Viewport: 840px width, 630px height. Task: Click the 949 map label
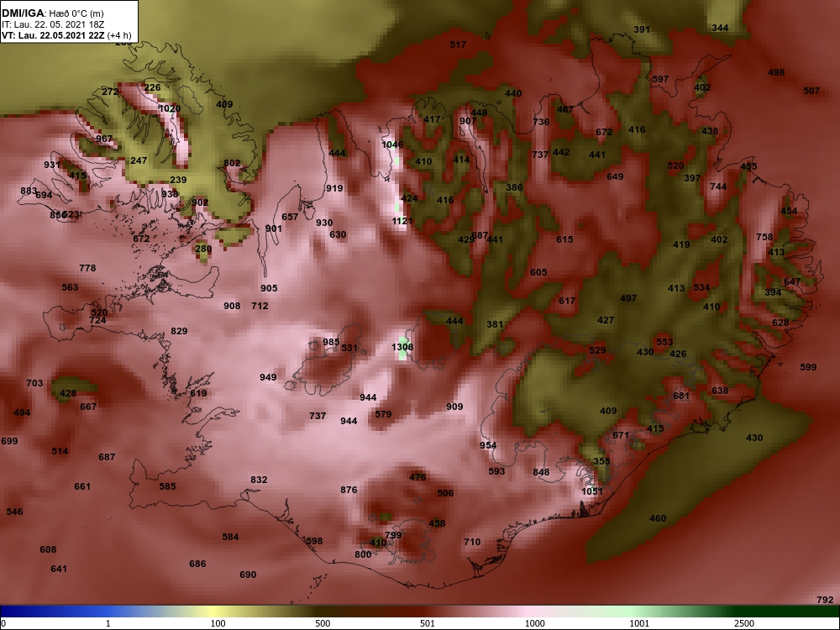point(268,377)
